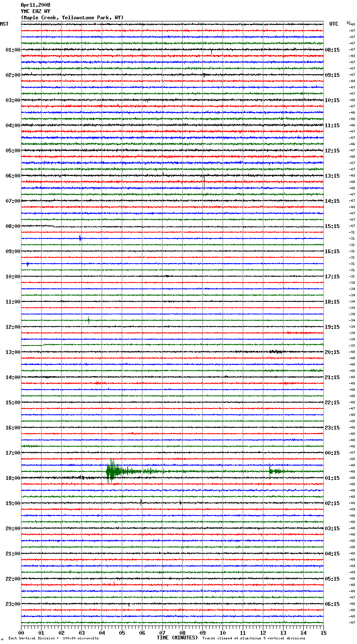Select the 14:00 MST time label
Image resolution: width=357 pixels, height=644 pixels.
click(13, 377)
